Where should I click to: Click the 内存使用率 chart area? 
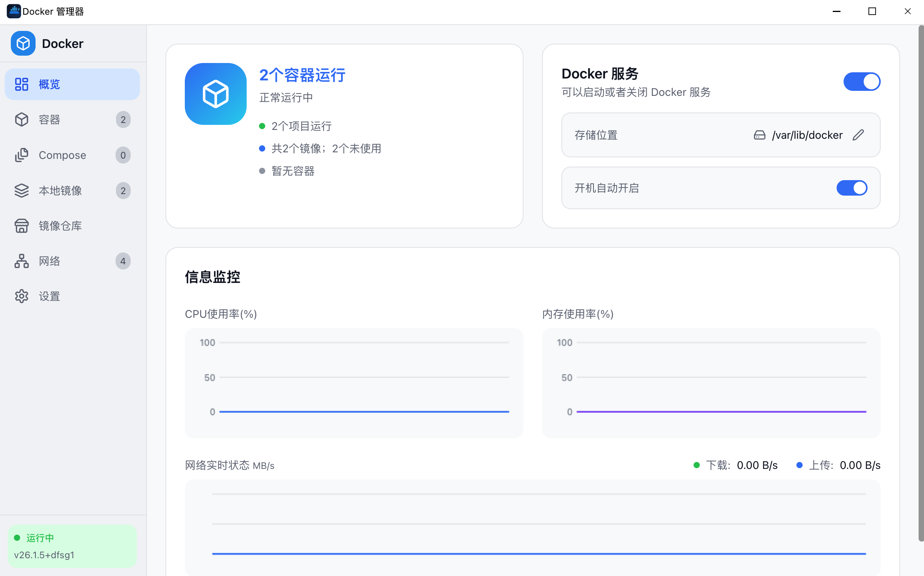711,383
